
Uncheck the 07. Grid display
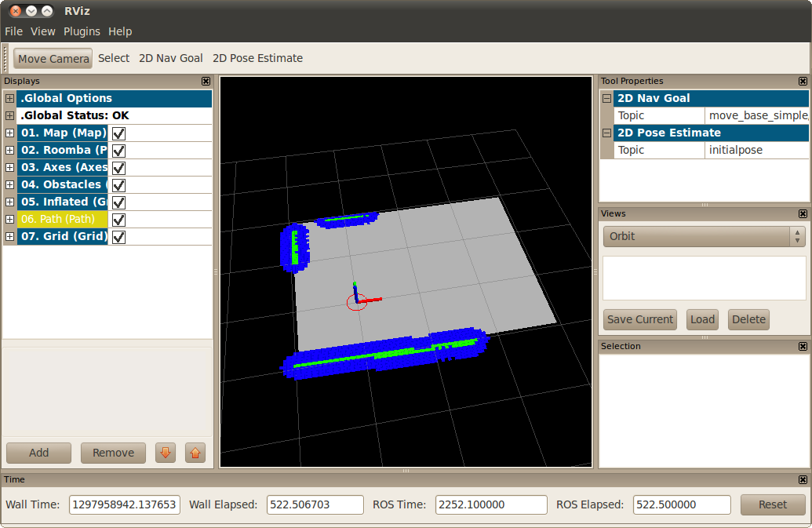119,237
